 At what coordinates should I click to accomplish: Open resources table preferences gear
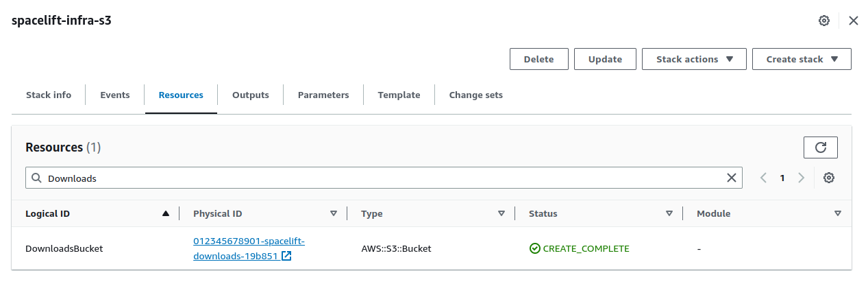point(829,178)
